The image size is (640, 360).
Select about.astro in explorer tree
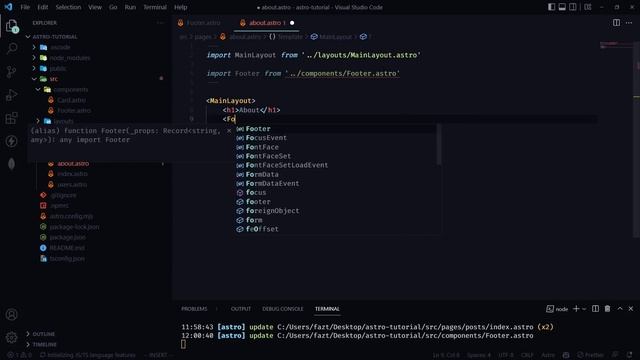73,164
